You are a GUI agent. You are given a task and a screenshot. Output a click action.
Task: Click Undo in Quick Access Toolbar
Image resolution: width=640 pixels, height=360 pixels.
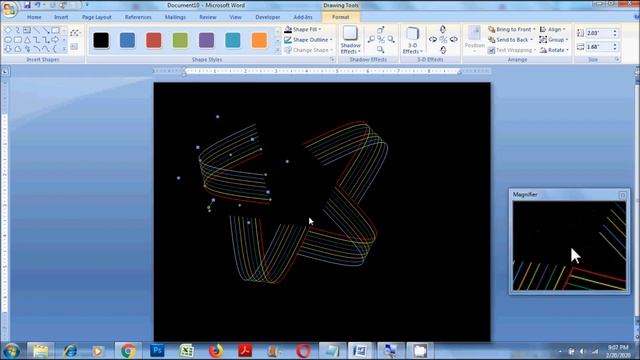click(37, 5)
